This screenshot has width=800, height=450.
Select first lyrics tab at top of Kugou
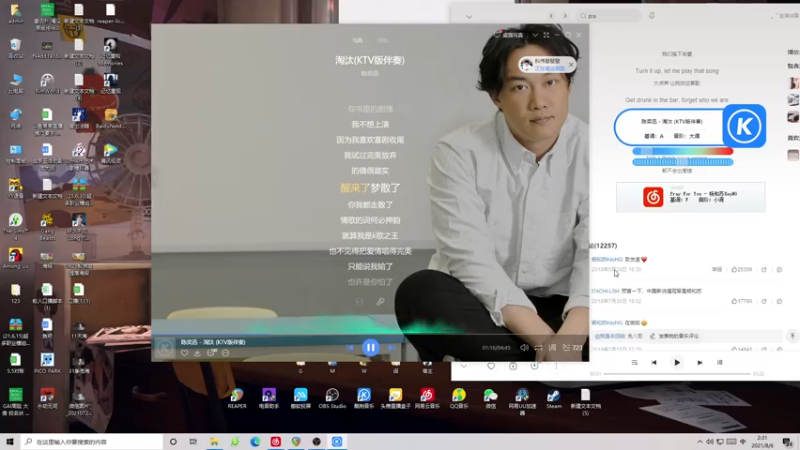pyautogui.click(x=358, y=40)
